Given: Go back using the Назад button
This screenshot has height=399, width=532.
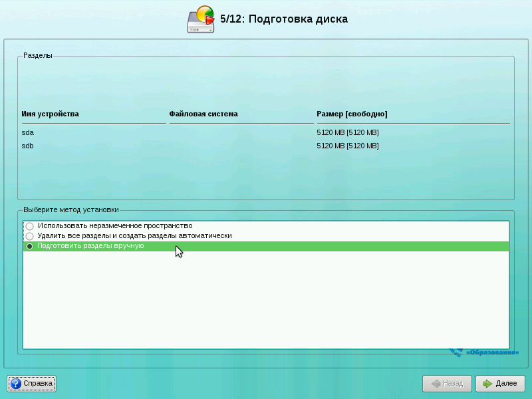Looking at the screenshot, I should pyautogui.click(x=447, y=384).
